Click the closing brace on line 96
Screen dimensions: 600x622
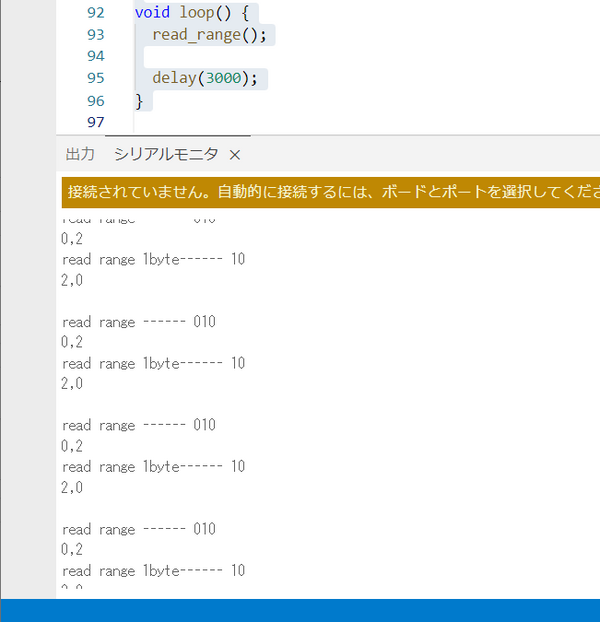pos(139,100)
